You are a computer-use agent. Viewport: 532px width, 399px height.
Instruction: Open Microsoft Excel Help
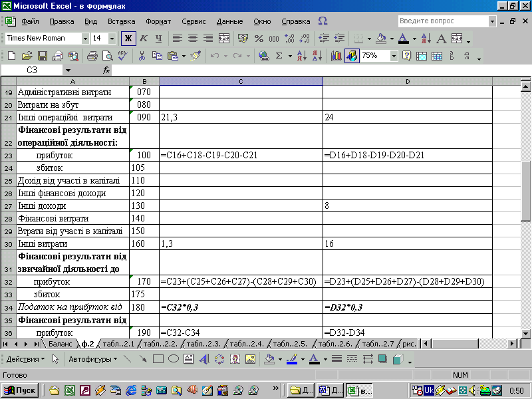click(x=406, y=56)
